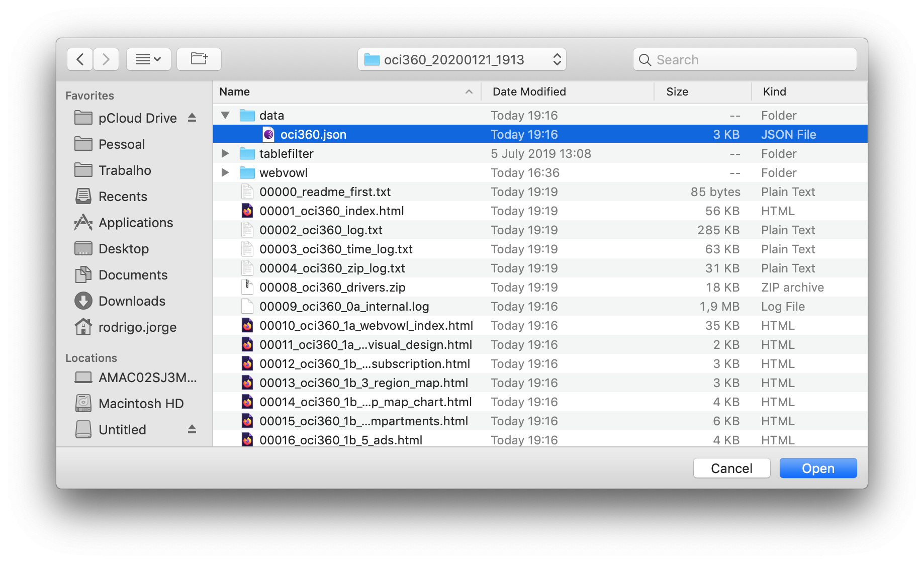Eject the Untitled volume
The height and width of the screenshot is (563, 924).
click(192, 429)
